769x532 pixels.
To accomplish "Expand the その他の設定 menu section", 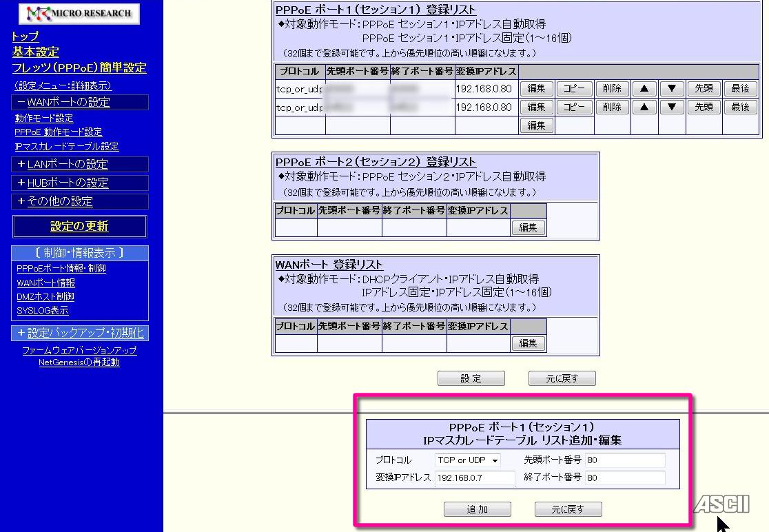I will 80,201.
